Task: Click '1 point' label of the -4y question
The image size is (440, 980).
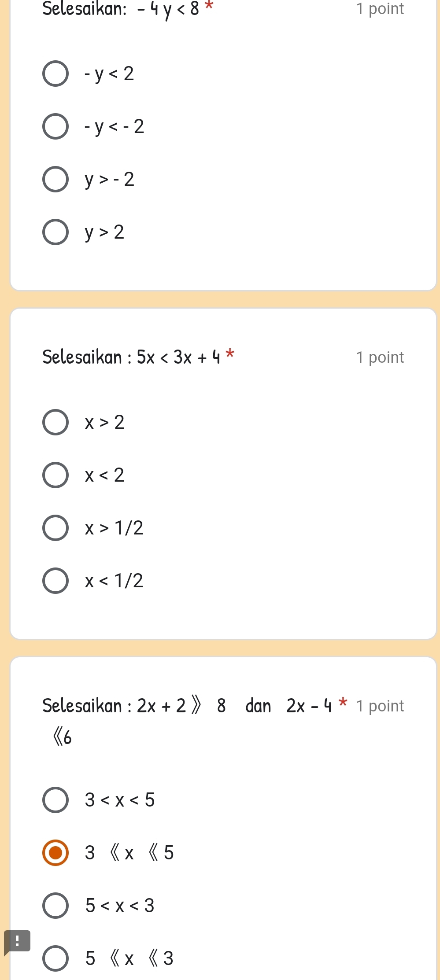Action: 380,9
